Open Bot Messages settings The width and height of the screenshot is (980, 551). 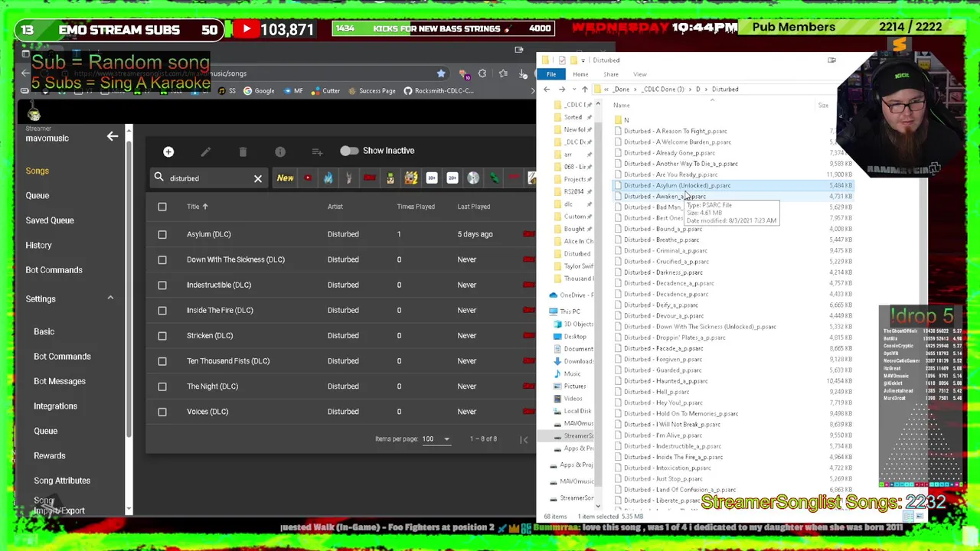(x=60, y=381)
